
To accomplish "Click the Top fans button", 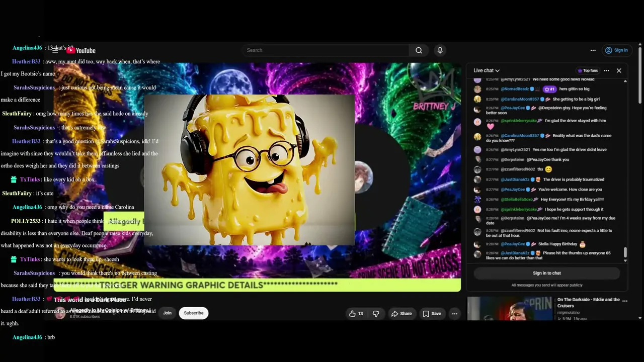I will click(588, 71).
